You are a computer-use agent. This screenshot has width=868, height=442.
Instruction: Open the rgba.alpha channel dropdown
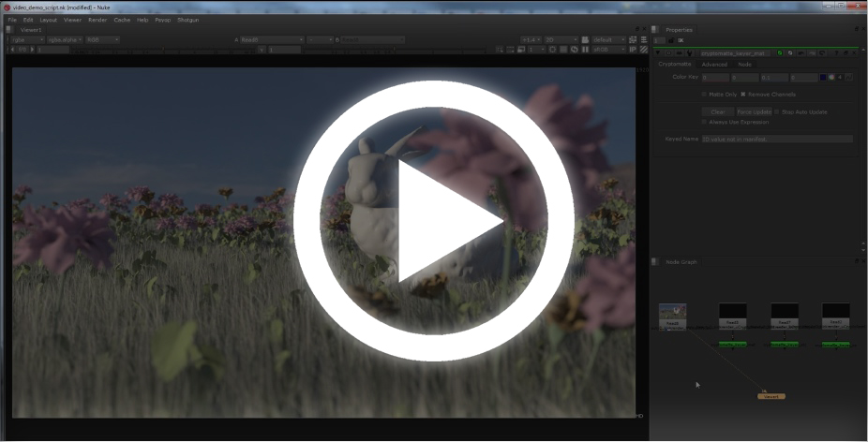[65, 40]
